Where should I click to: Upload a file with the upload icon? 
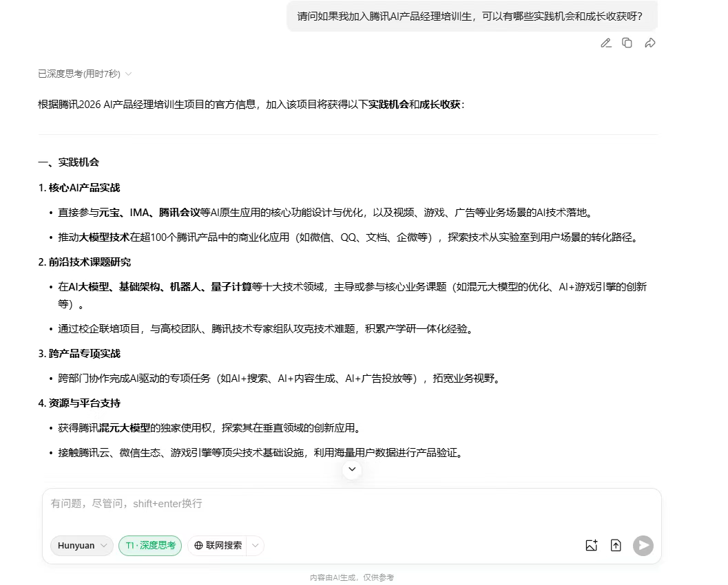(x=616, y=546)
